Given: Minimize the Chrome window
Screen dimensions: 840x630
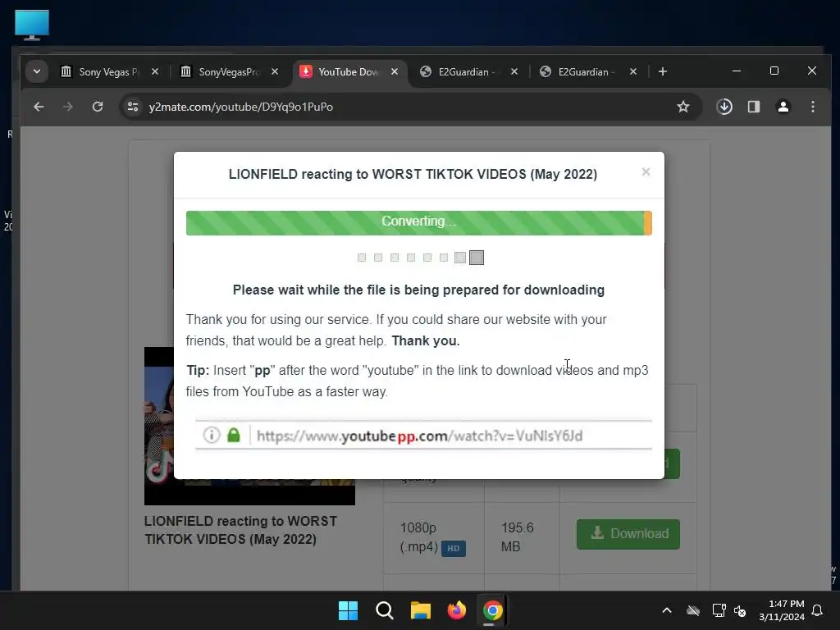Looking at the screenshot, I should pos(737,71).
